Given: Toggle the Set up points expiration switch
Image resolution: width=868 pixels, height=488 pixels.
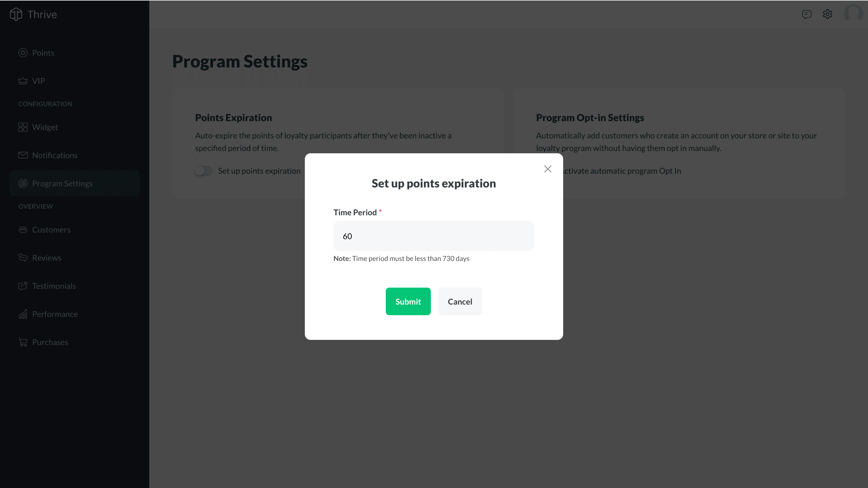Looking at the screenshot, I should point(204,171).
